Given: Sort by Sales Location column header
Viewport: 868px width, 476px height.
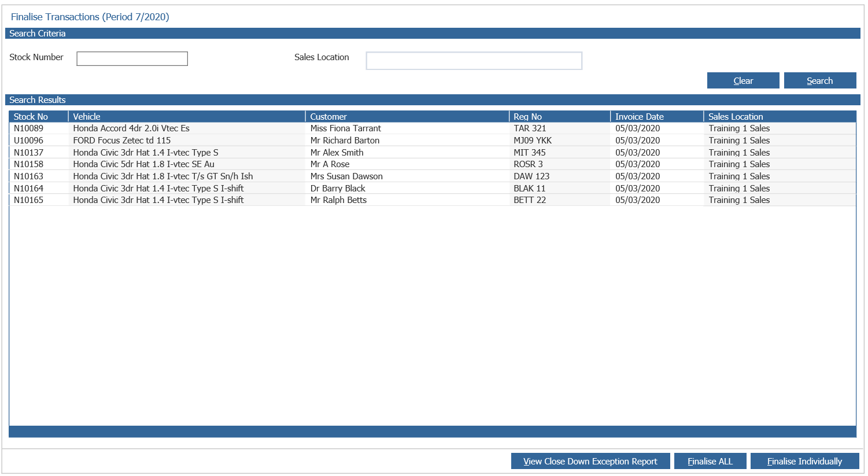Looking at the screenshot, I should (x=780, y=116).
